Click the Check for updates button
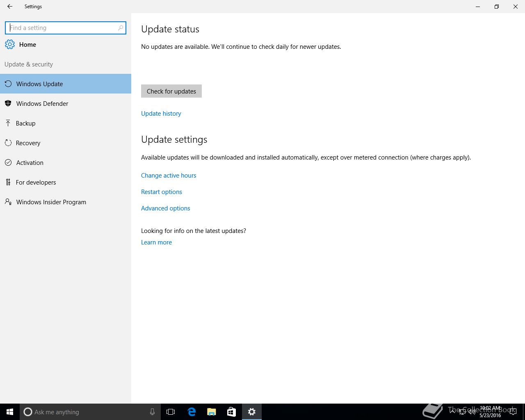This screenshot has height=420, width=525. click(171, 91)
